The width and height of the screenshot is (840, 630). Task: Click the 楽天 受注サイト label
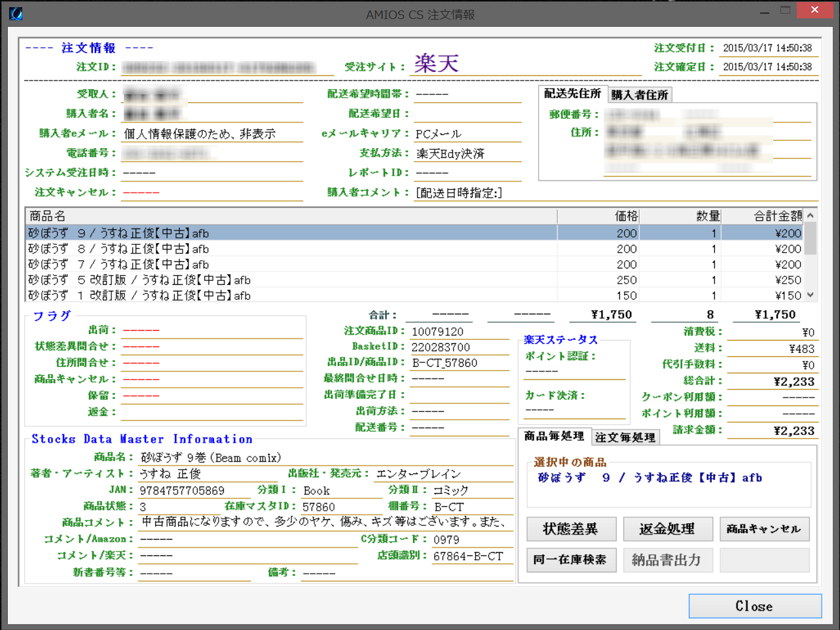coord(436,64)
